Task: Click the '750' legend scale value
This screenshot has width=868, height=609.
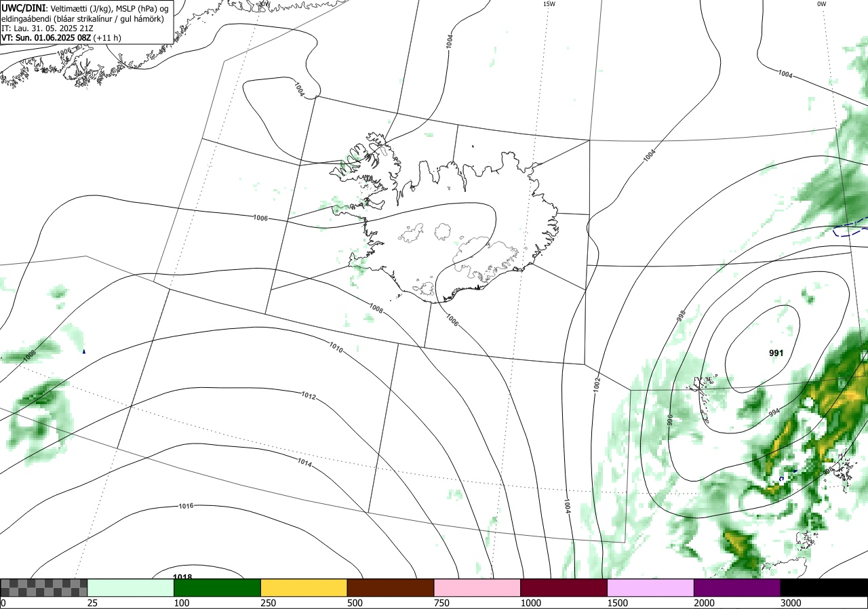Action: pos(441,603)
